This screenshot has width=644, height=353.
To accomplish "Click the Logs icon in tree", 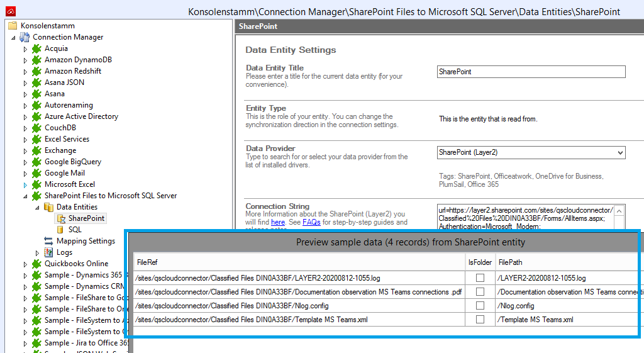I will click(x=48, y=252).
